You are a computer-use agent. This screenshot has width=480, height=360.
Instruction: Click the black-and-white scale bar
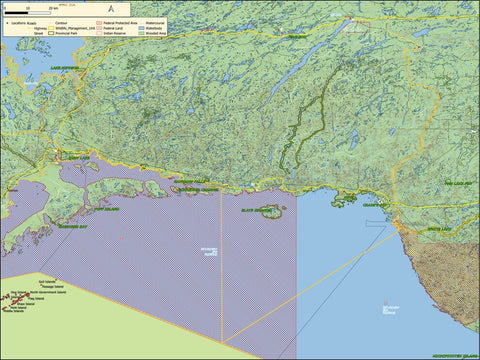pyautogui.click(x=28, y=13)
